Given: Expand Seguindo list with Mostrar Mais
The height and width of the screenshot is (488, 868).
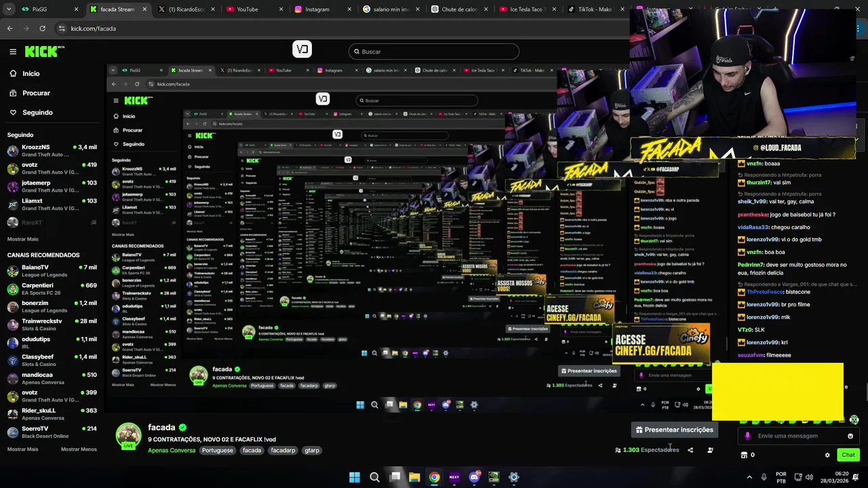Looking at the screenshot, I should pos(23,239).
